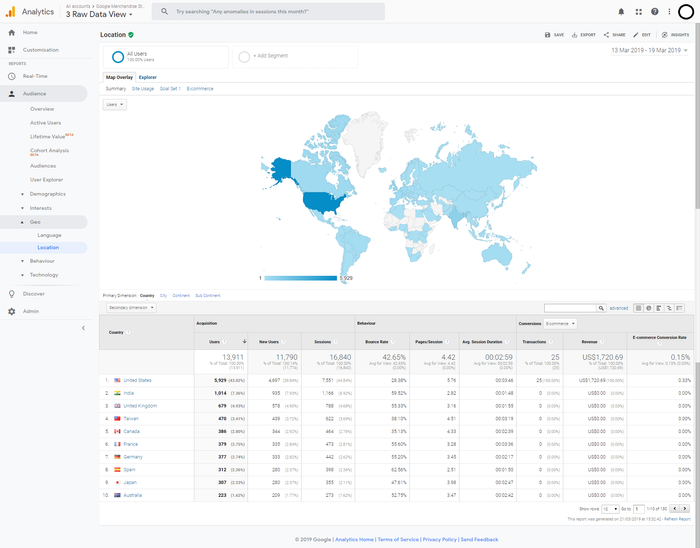Switch to the Goal Set 1 sub-tab

point(170,89)
